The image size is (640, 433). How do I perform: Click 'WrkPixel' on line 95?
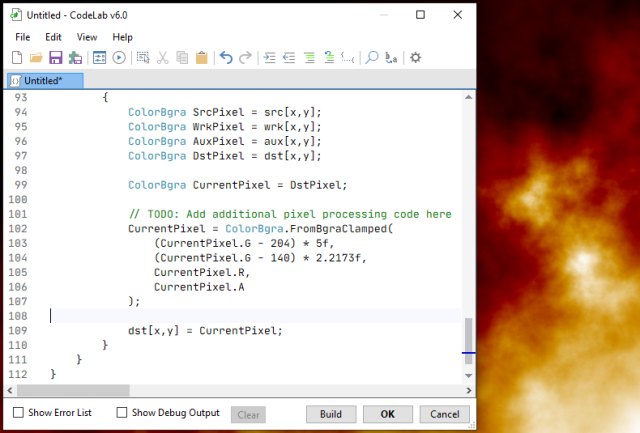[218, 127]
